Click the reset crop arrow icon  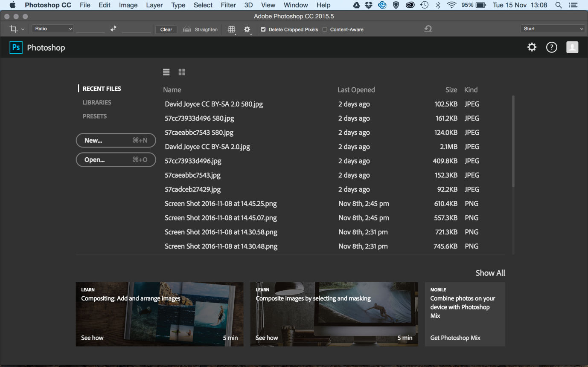click(x=428, y=29)
